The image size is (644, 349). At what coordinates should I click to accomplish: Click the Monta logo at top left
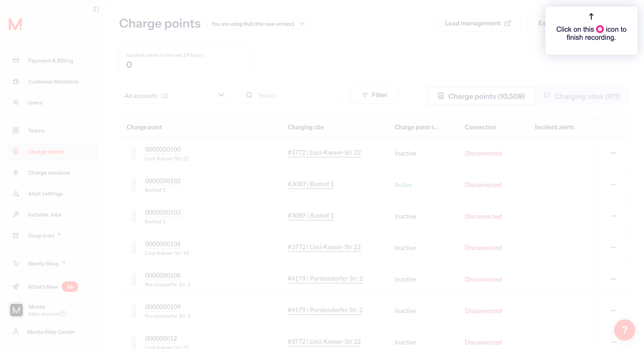pos(15,24)
